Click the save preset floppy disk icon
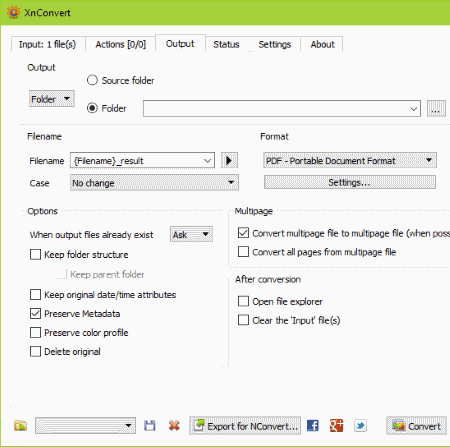This screenshot has height=447, width=450. pos(150,426)
